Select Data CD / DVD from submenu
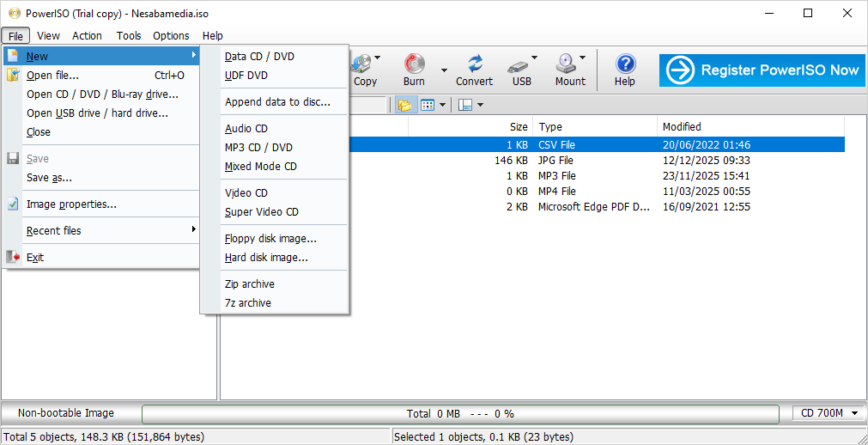 tap(259, 57)
